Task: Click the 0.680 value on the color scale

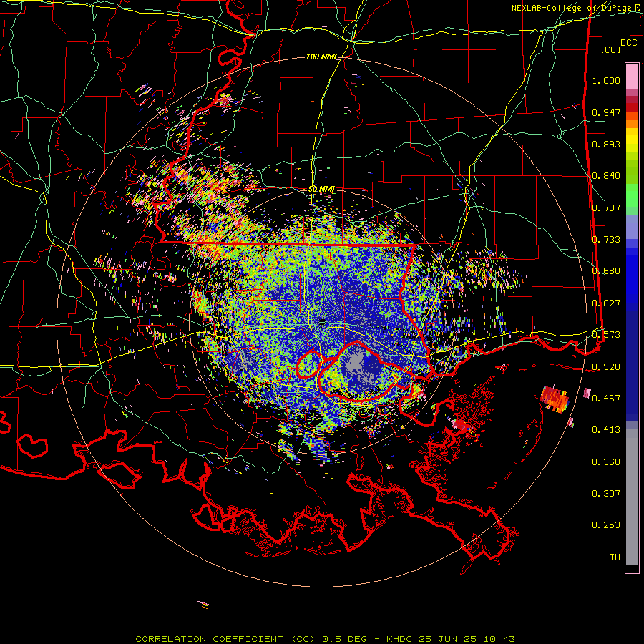Action: [606, 271]
